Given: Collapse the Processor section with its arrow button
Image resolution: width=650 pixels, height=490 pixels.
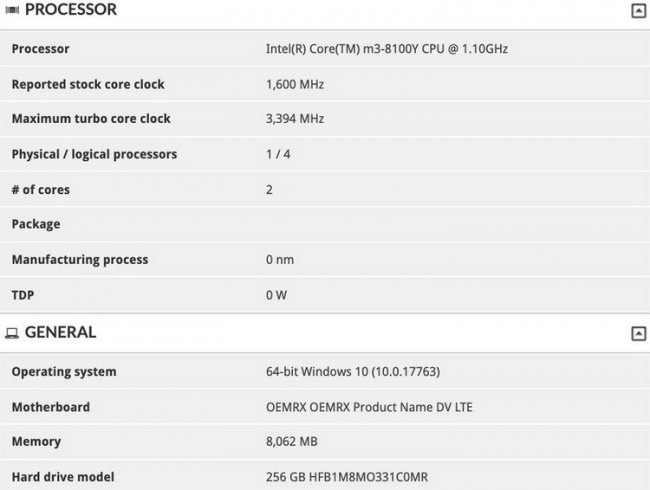Looking at the screenshot, I should point(637,11).
